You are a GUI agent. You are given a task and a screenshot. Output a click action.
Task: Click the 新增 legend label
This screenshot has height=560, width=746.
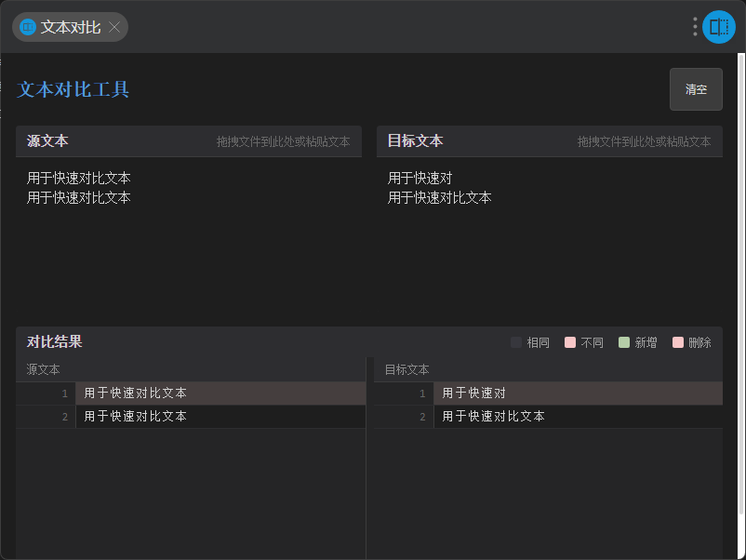point(646,342)
